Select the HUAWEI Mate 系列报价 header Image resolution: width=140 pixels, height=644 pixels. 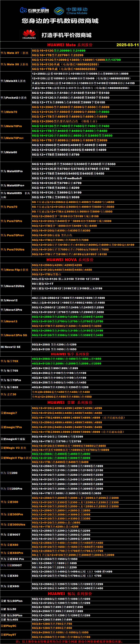click(70, 45)
